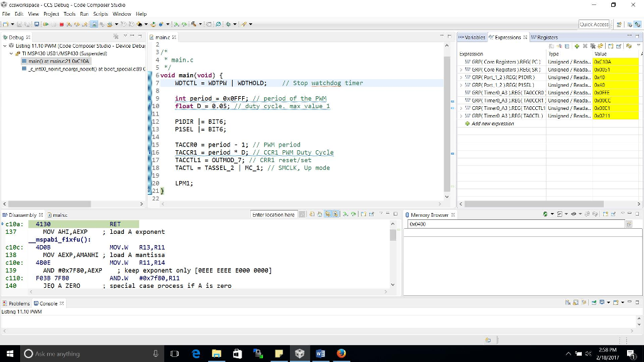
Task: Click the yellow TA0CCR1 value 0x00CC
Action: click(x=616, y=101)
